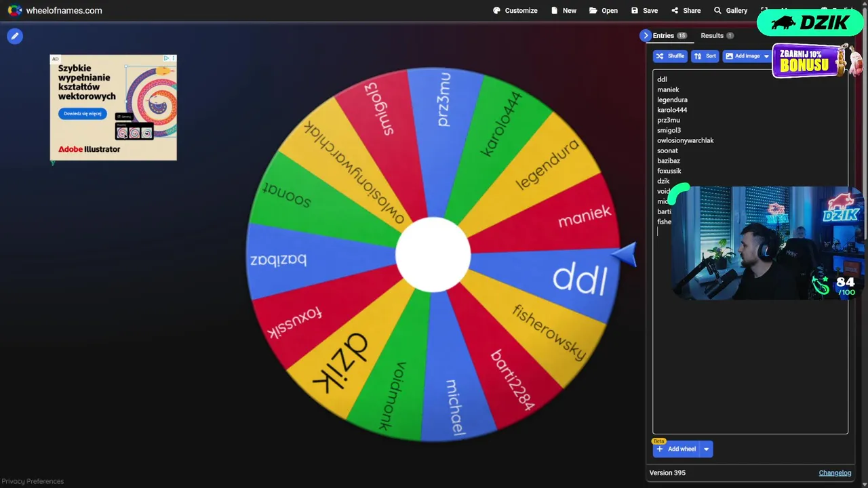The width and height of the screenshot is (868, 488).
Task: Click the DZIK logo overlay banner
Action: (x=811, y=22)
